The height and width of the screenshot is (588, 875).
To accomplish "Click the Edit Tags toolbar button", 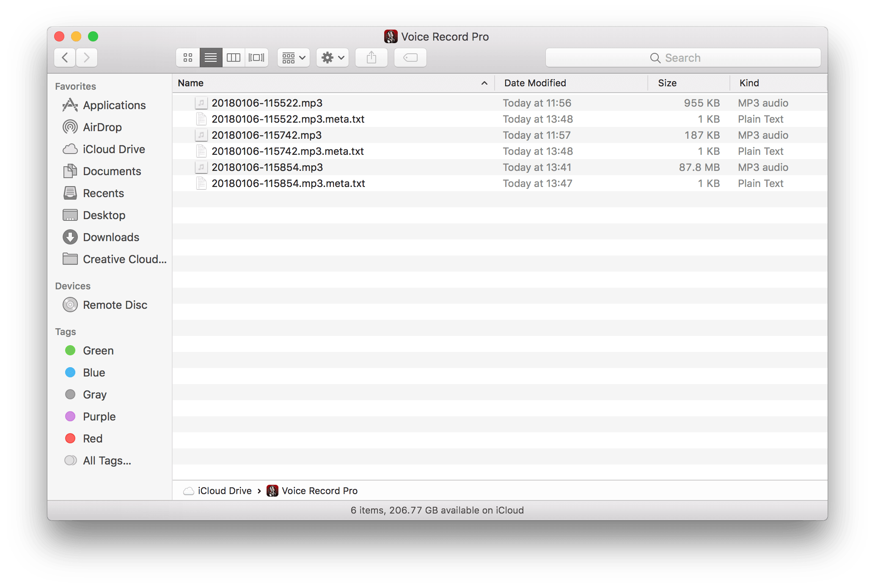I will tap(410, 58).
